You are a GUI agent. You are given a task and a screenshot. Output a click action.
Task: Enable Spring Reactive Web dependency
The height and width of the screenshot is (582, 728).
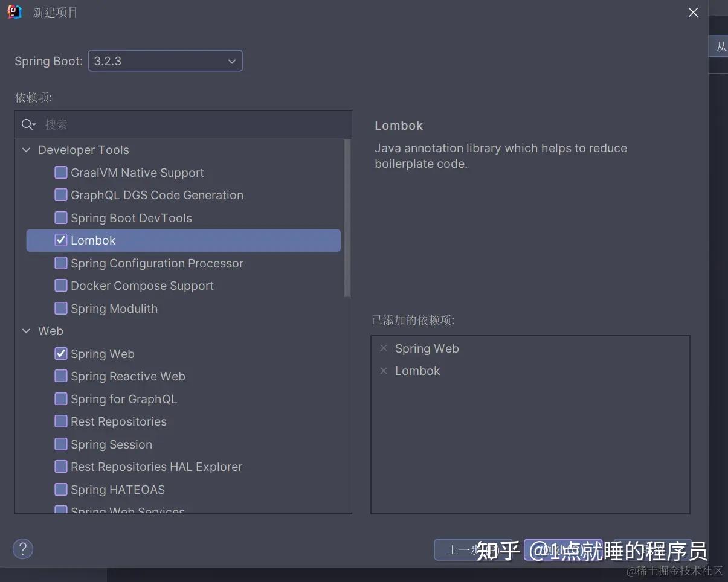[x=61, y=376]
